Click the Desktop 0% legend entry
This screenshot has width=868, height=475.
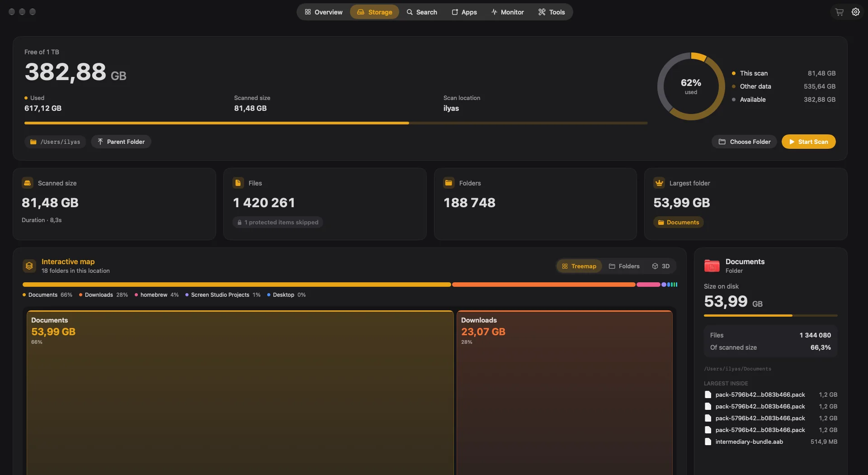click(x=286, y=294)
